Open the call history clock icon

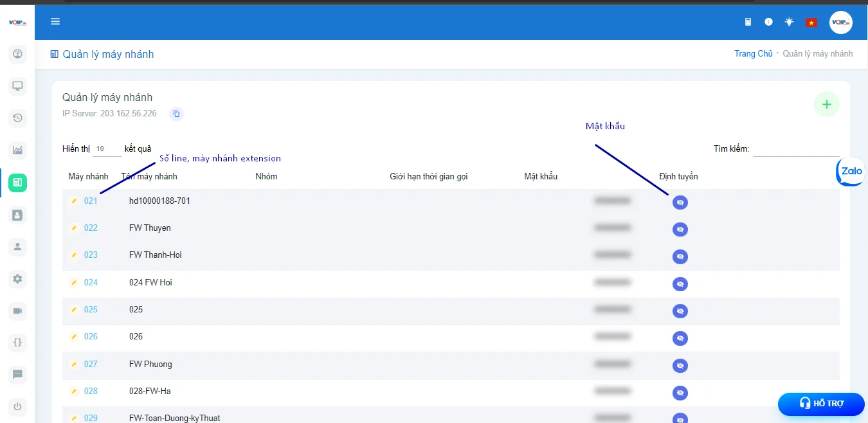click(17, 118)
